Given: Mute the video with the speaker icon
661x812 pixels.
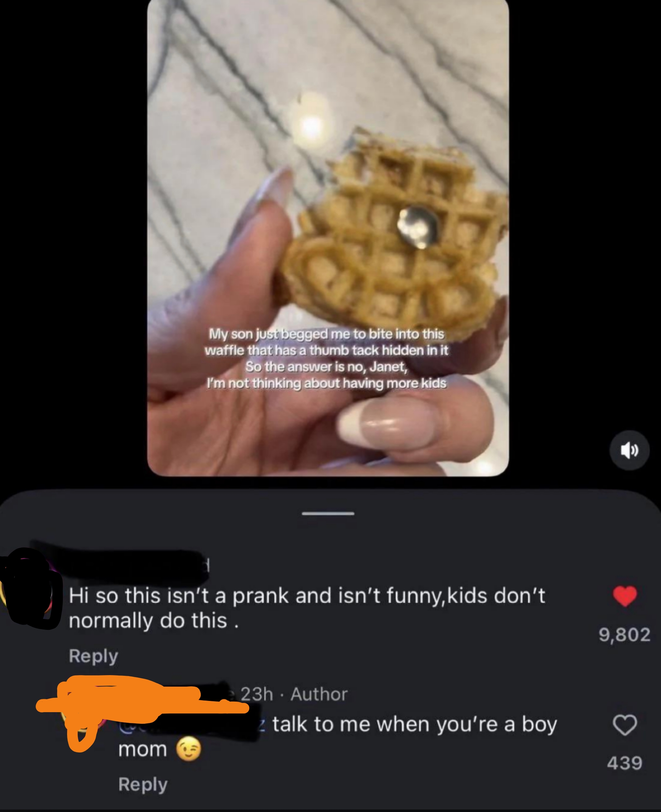Looking at the screenshot, I should [629, 450].
